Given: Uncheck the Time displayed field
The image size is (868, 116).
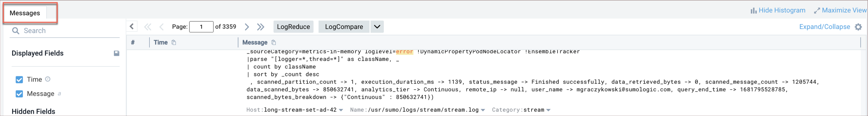Looking at the screenshot, I should (x=19, y=79).
